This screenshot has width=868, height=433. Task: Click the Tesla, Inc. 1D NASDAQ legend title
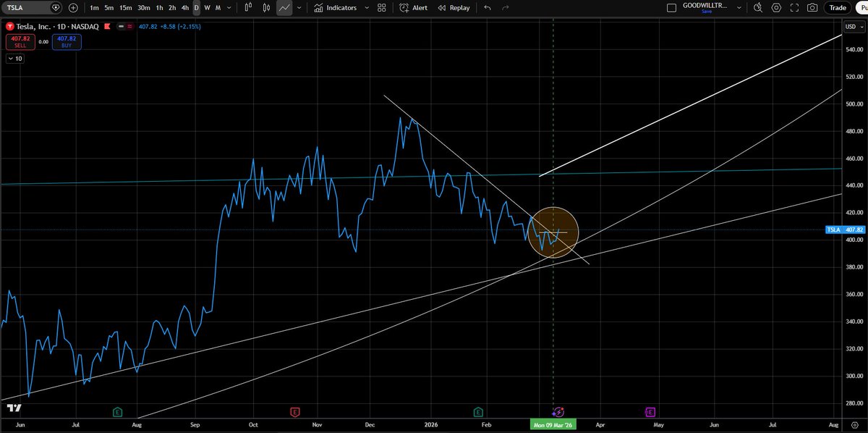[57, 26]
